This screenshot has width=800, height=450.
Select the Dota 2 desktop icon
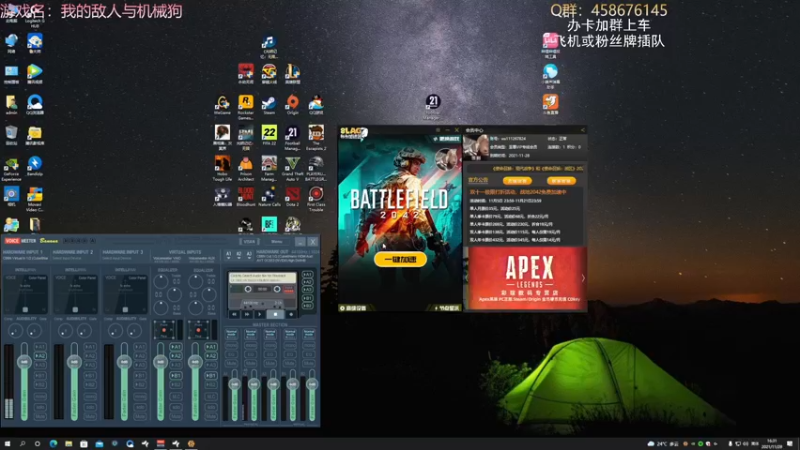click(292, 196)
